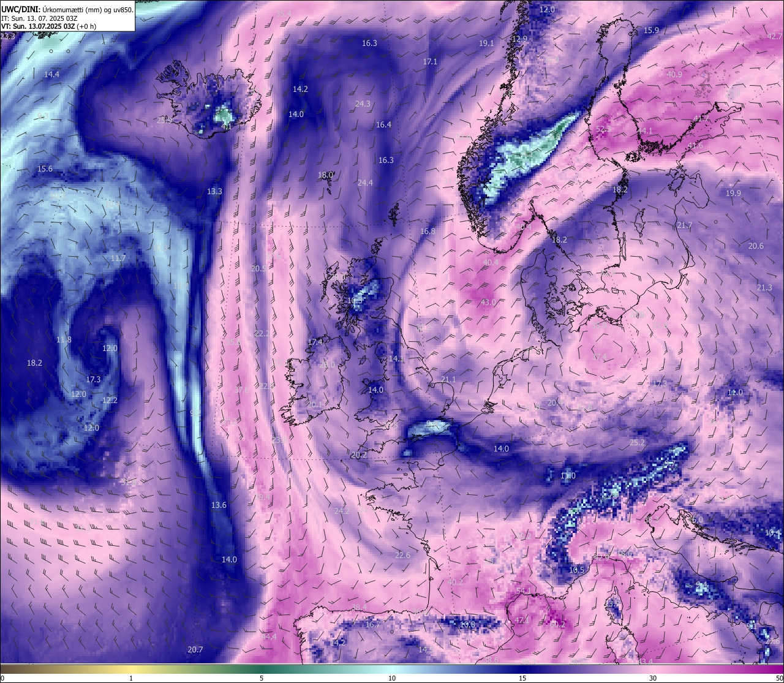Click the 19.9 value on the map
Viewport: 784px width, 683px height.
[733, 193]
